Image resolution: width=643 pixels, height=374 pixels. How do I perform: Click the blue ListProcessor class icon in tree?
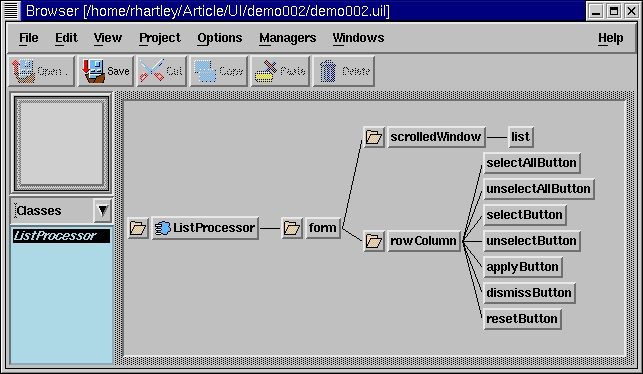click(x=162, y=228)
